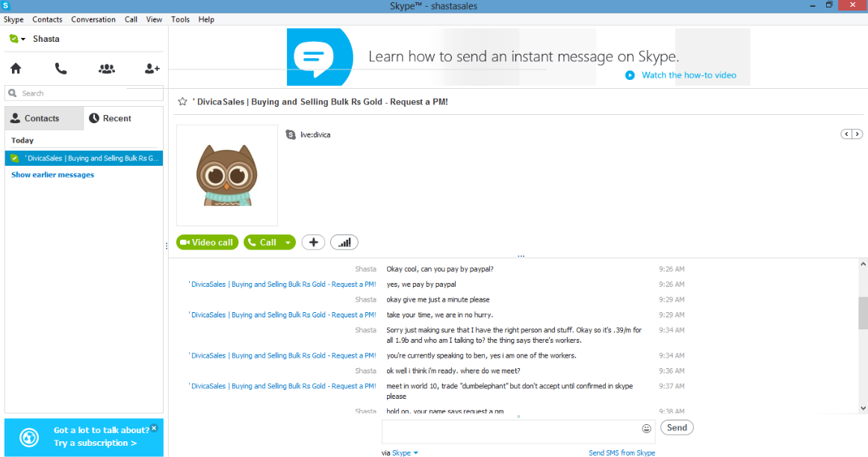Viewport: 868px width, 457px height.
Task: Click the owl profile picture
Action: [x=227, y=175]
